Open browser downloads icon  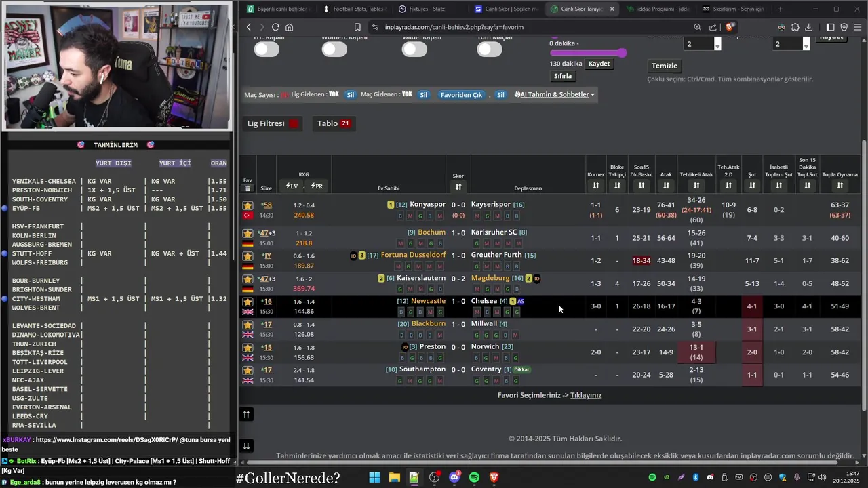point(808,27)
